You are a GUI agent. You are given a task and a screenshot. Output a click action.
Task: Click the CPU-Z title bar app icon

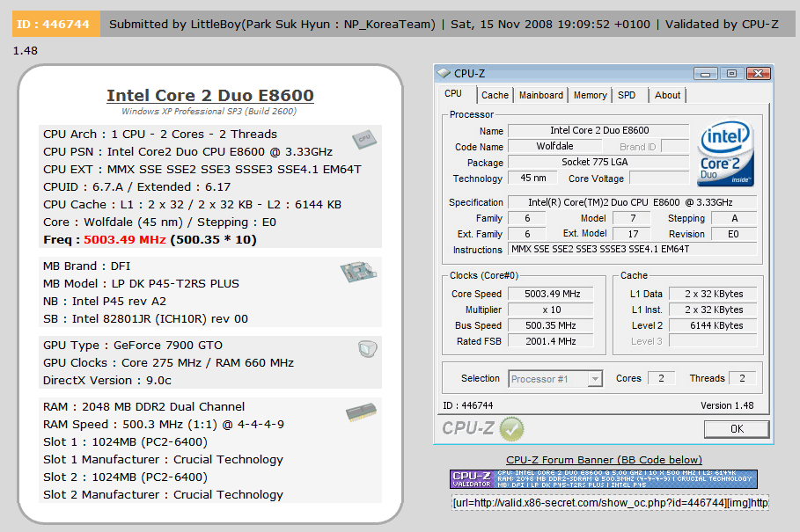(x=444, y=73)
